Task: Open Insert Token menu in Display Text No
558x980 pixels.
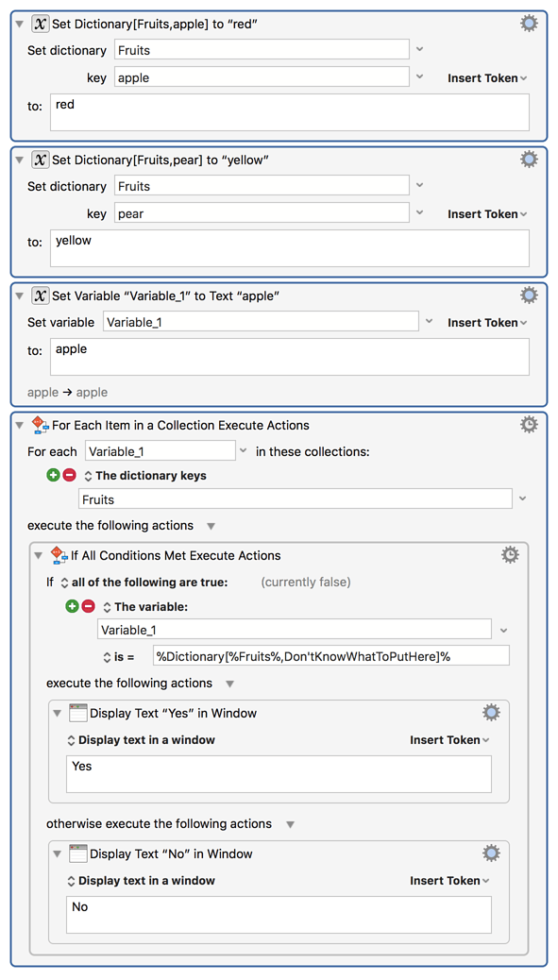Action: click(x=449, y=881)
